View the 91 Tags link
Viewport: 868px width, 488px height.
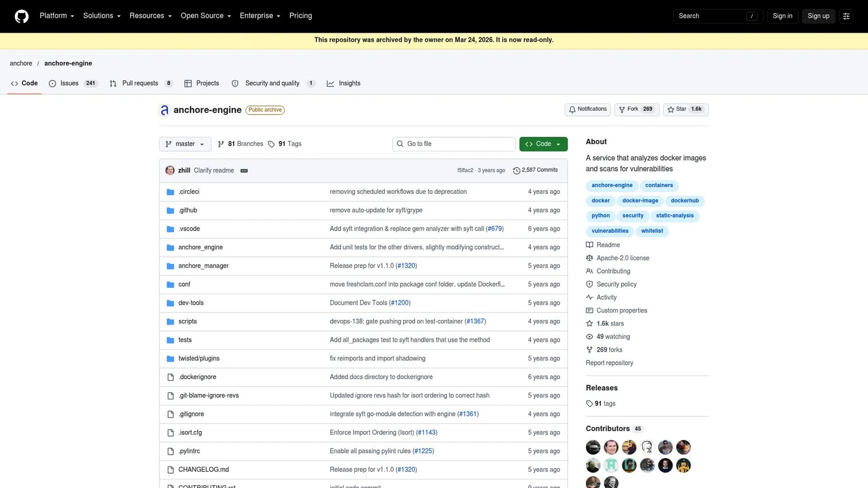[284, 144]
